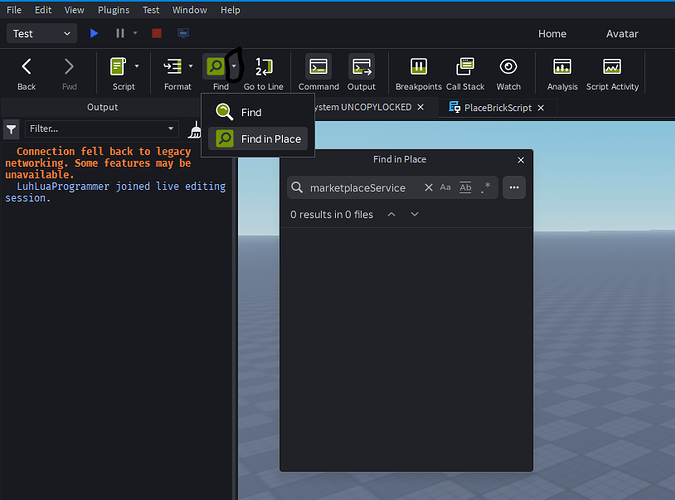Toggle the Command bar panel
Image resolution: width=675 pixels, height=500 pixels.
319,73
